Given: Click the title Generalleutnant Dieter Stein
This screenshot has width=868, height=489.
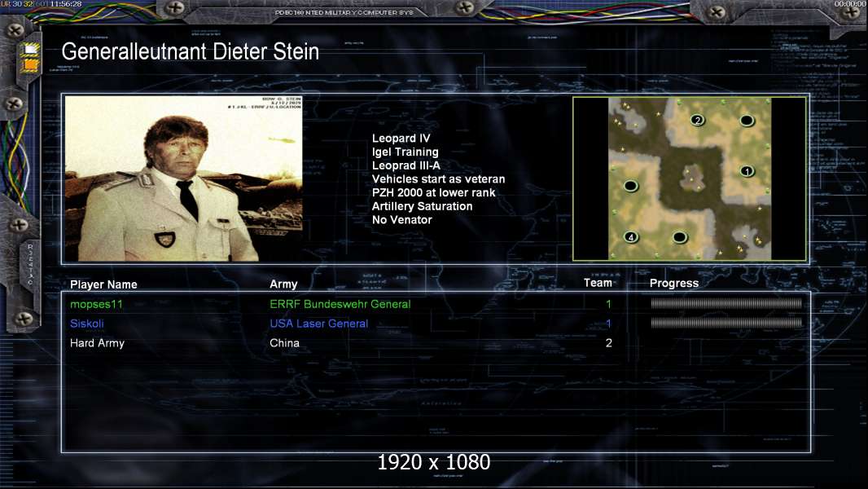Looking at the screenshot, I should tap(190, 51).
